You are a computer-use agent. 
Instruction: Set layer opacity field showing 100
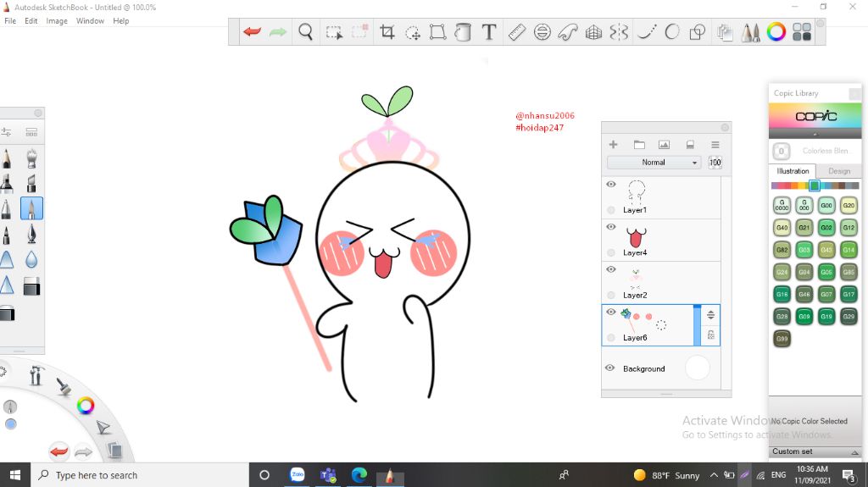[x=715, y=162]
